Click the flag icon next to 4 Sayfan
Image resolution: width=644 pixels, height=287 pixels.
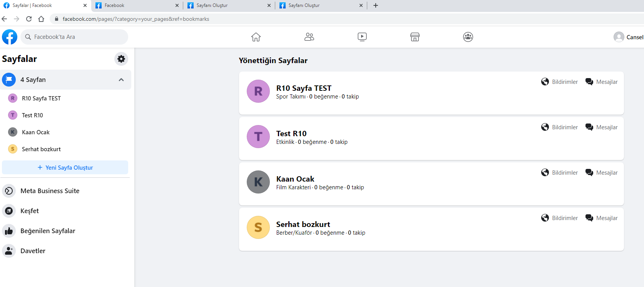point(9,80)
